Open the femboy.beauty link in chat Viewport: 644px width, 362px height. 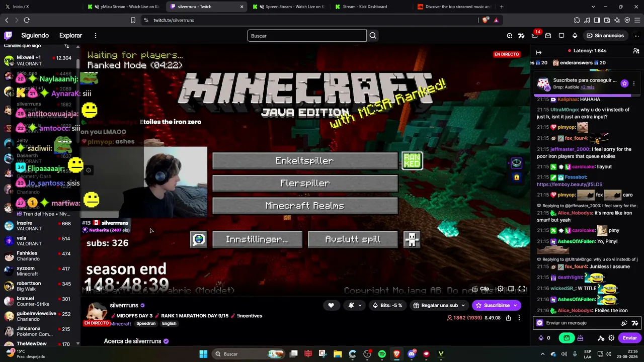point(570,185)
